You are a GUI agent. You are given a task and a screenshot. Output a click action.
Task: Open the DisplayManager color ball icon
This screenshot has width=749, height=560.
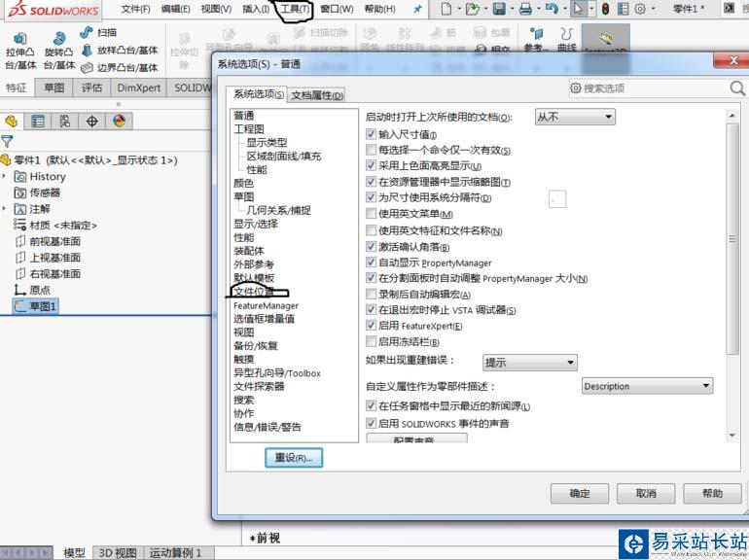(119, 122)
